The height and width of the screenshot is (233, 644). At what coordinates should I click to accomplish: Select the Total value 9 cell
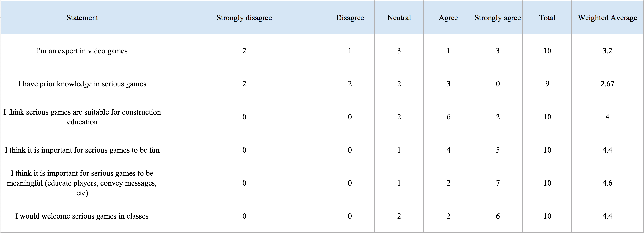547,83
